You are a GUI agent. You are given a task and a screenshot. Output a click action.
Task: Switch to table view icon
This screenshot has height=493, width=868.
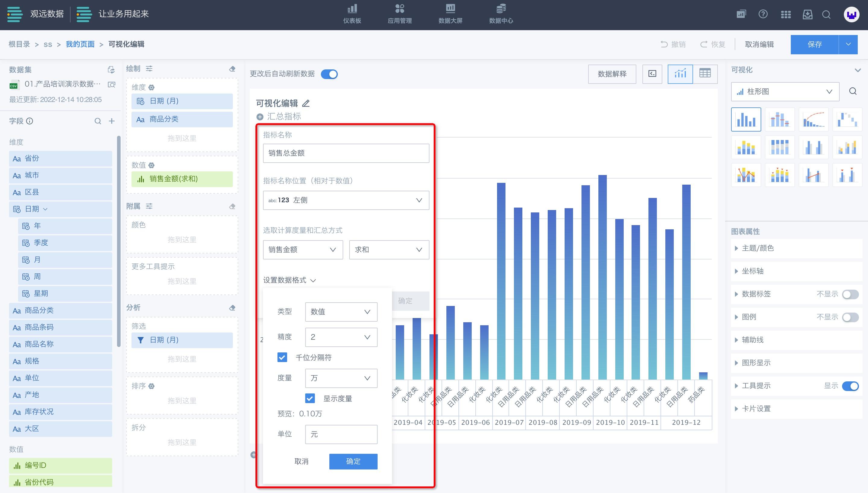[x=705, y=74]
